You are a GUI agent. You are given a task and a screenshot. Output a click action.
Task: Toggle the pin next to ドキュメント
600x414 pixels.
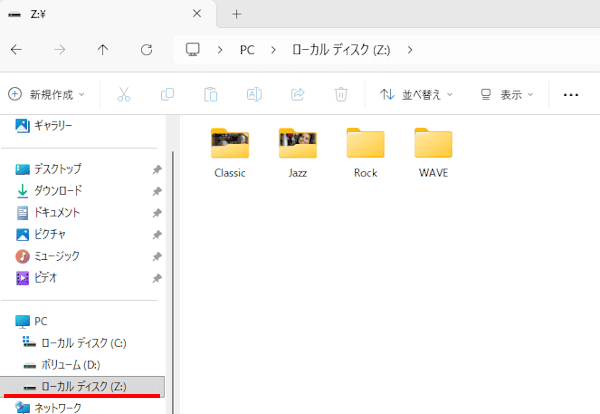tap(157, 213)
